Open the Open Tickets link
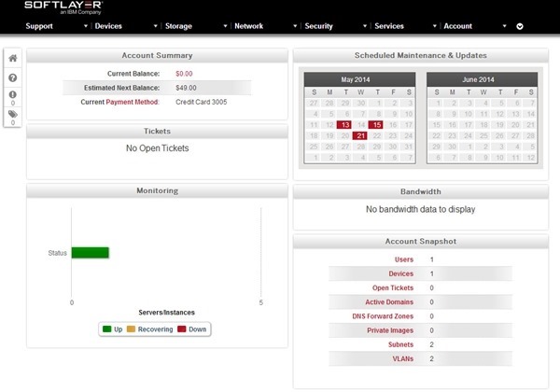Viewport: 560px width, 392px height. 393,288
